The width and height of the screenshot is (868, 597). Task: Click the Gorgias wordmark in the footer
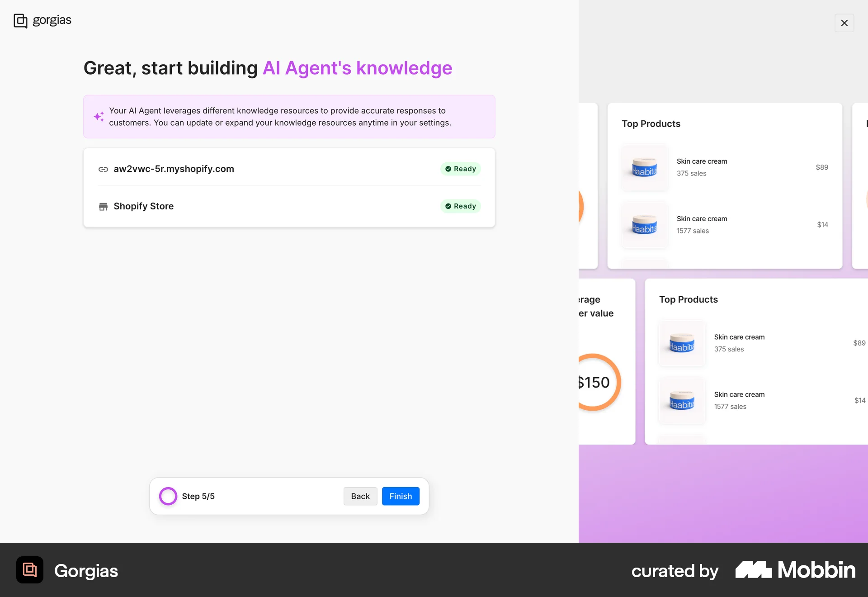[86, 571]
